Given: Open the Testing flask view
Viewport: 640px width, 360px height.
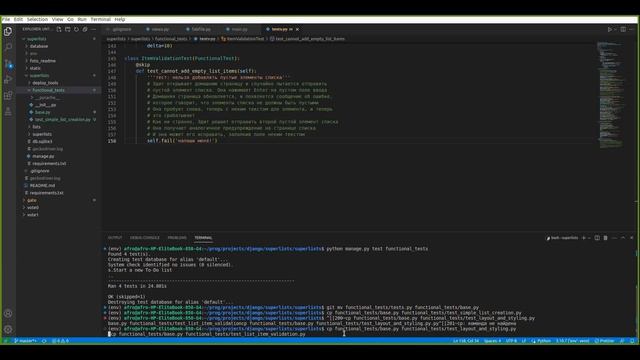Looking at the screenshot, I should (x=8, y=111).
